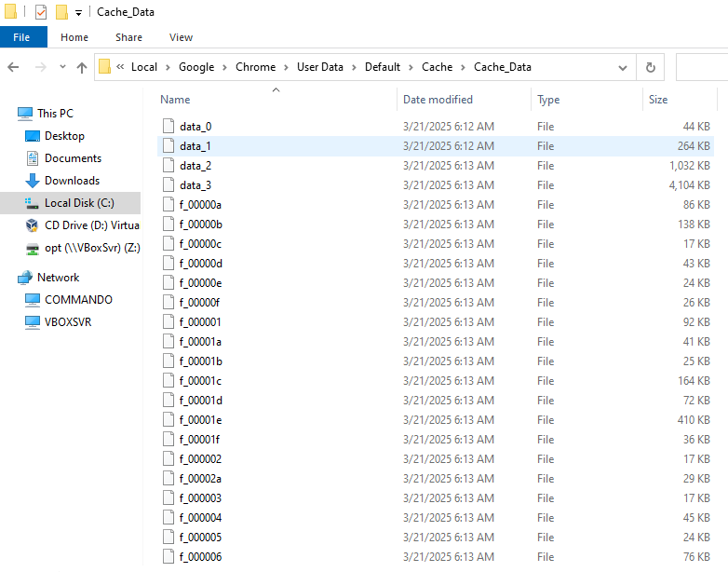Click the Up one level arrow
The width and height of the screenshot is (728, 572).
(x=82, y=67)
